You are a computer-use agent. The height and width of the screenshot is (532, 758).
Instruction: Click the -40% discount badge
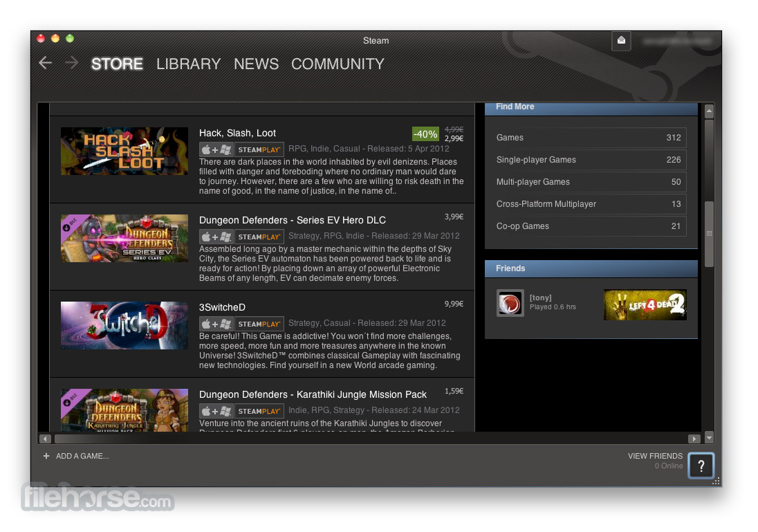[x=425, y=134]
